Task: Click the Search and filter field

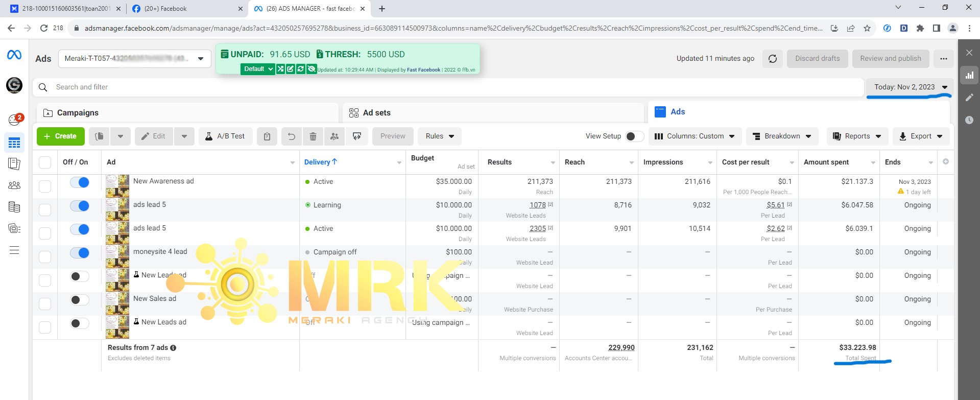Action: tap(448, 87)
